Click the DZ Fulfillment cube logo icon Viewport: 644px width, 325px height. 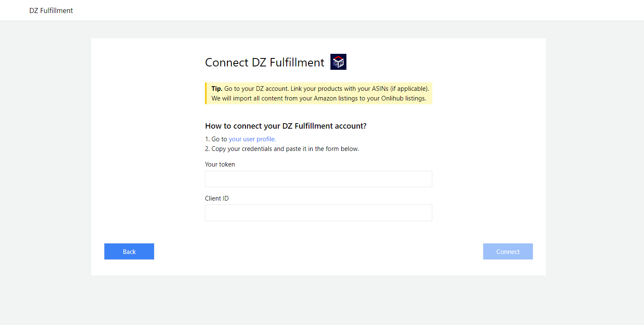pyautogui.click(x=338, y=62)
